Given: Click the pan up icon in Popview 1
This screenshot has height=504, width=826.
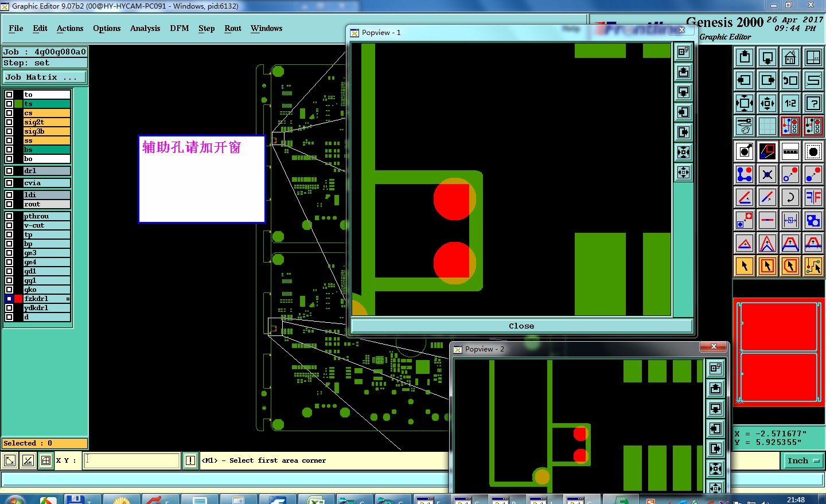Looking at the screenshot, I should 683,72.
